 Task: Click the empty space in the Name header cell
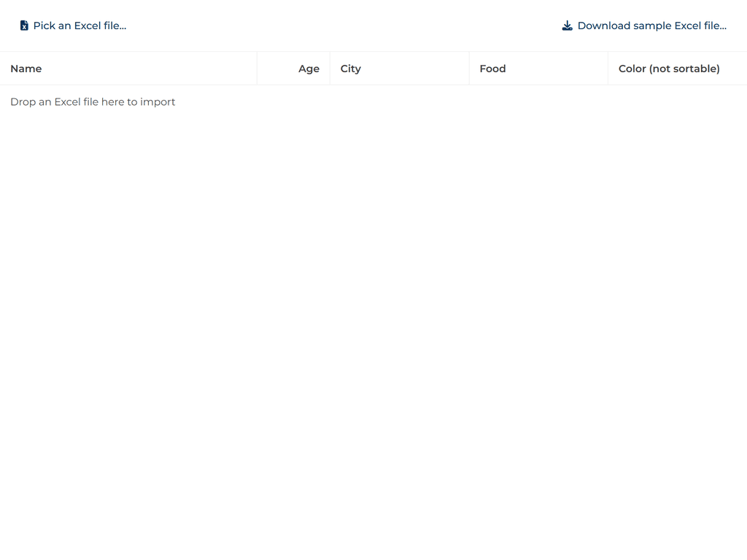pos(146,69)
